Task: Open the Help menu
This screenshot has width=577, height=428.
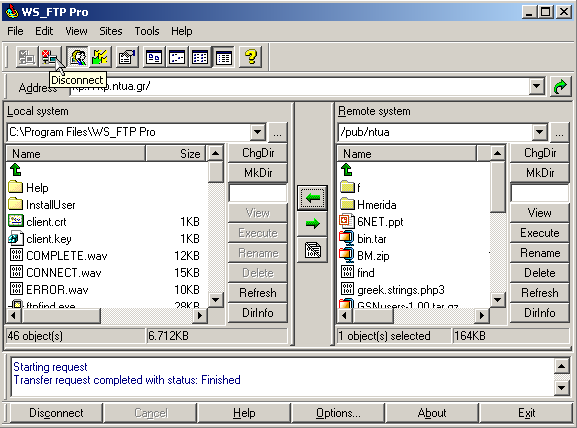Action: click(x=181, y=31)
